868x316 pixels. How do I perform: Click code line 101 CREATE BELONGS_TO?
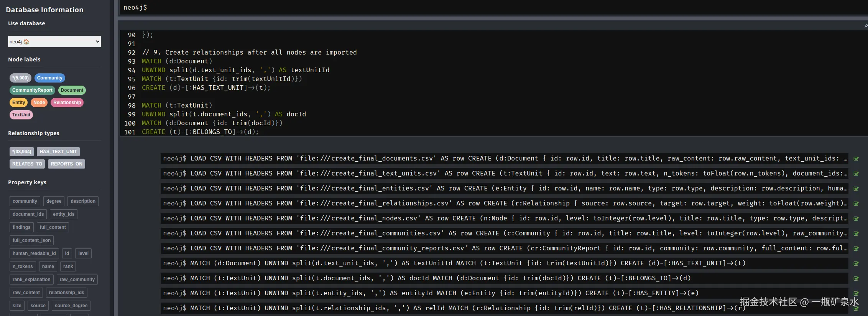coord(200,132)
